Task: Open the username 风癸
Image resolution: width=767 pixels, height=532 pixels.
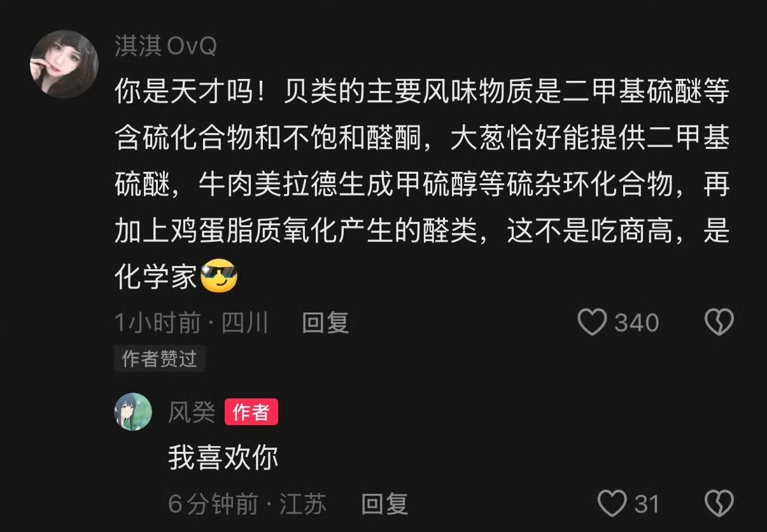Action: click(191, 413)
